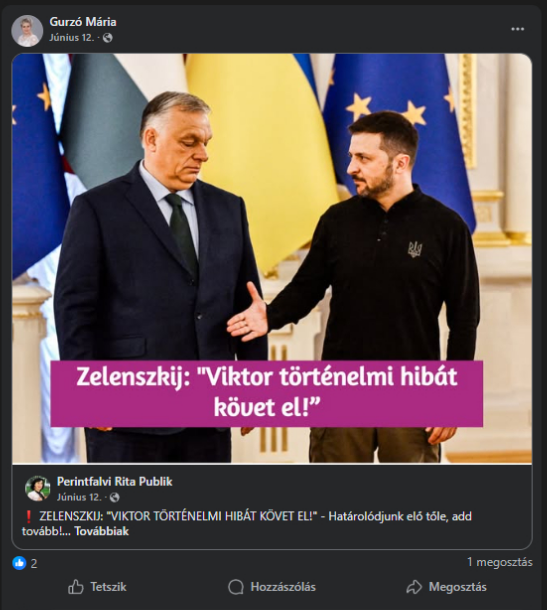The height and width of the screenshot is (610, 547).
Task: Open the Perintfalvi Rita Publik page link
Action: pyautogui.click(x=115, y=481)
